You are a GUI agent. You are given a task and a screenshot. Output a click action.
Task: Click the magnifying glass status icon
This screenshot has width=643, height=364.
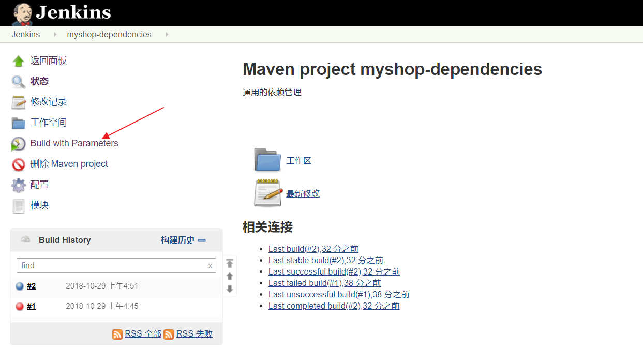point(19,82)
